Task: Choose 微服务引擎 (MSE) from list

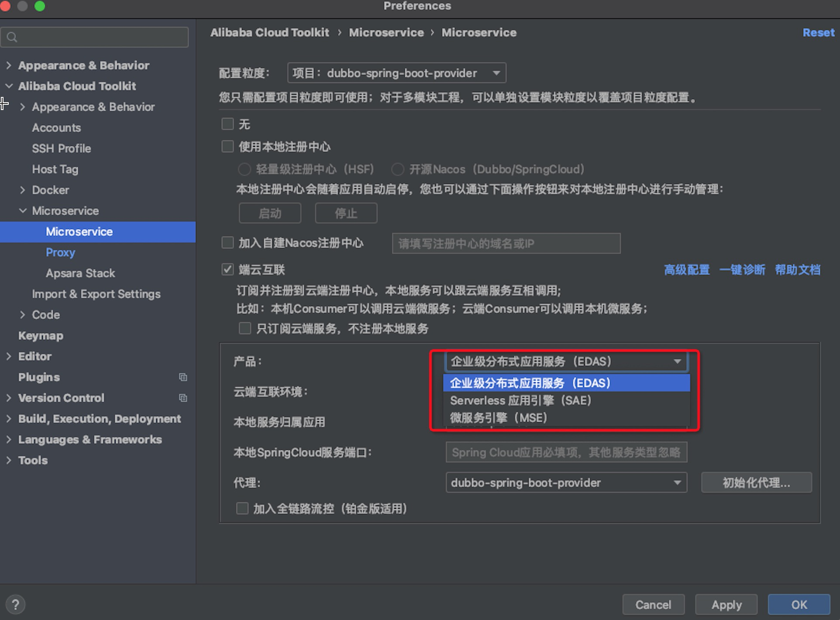Action: point(499,418)
